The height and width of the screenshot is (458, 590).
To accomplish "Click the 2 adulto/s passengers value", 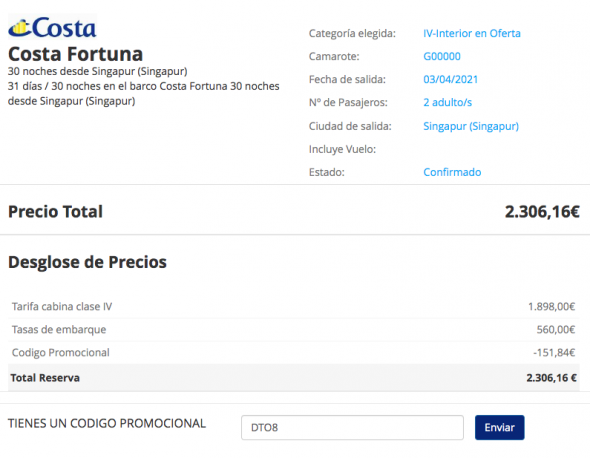I will [x=447, y=102].
